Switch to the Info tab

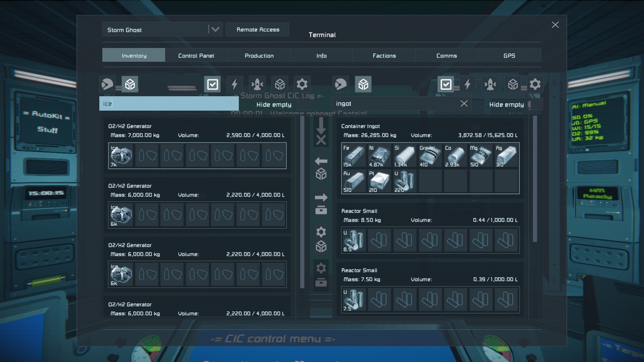click(x=321, y=55)
